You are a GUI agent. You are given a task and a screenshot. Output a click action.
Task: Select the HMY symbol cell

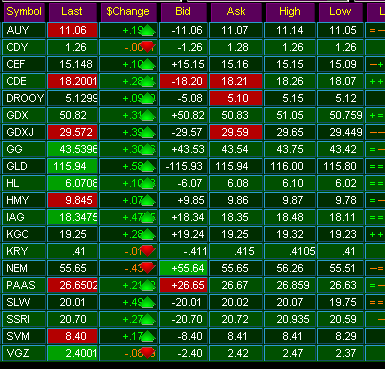[x=24, y=200]
